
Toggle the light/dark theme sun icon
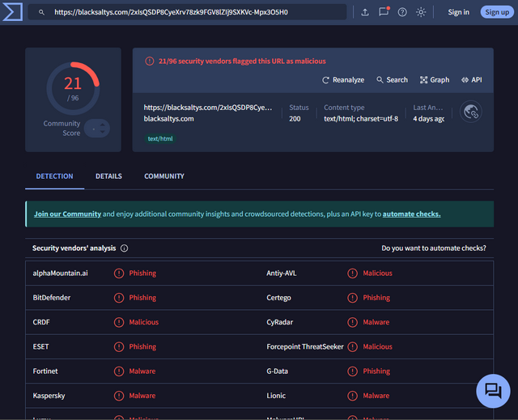pos(421,12)
